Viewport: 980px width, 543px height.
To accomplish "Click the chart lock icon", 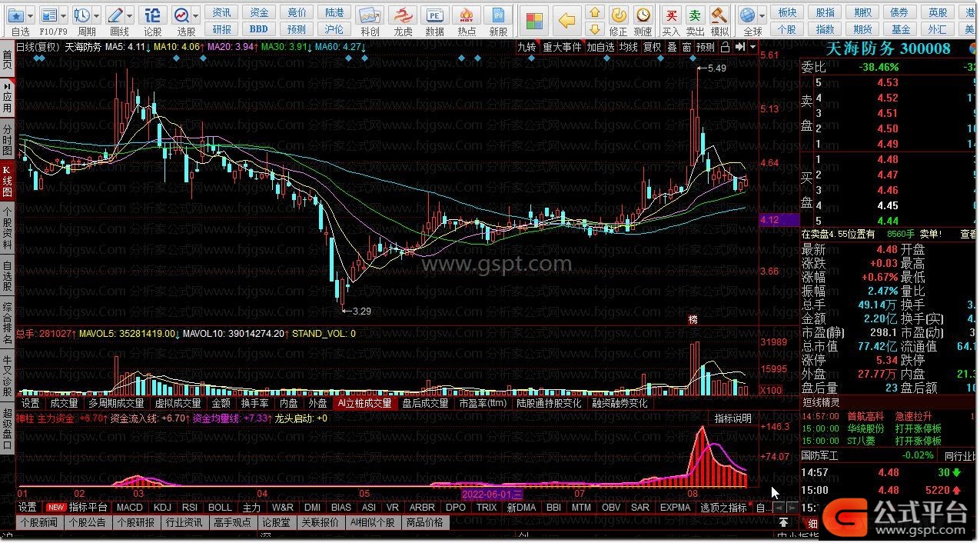I will point(725,47).
